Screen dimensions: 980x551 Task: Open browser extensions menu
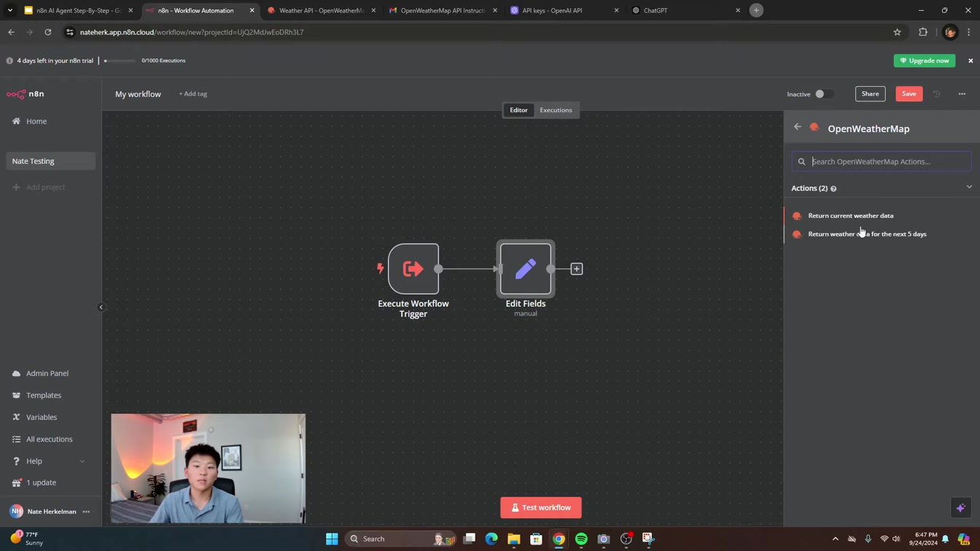click(x=923, y=32)
